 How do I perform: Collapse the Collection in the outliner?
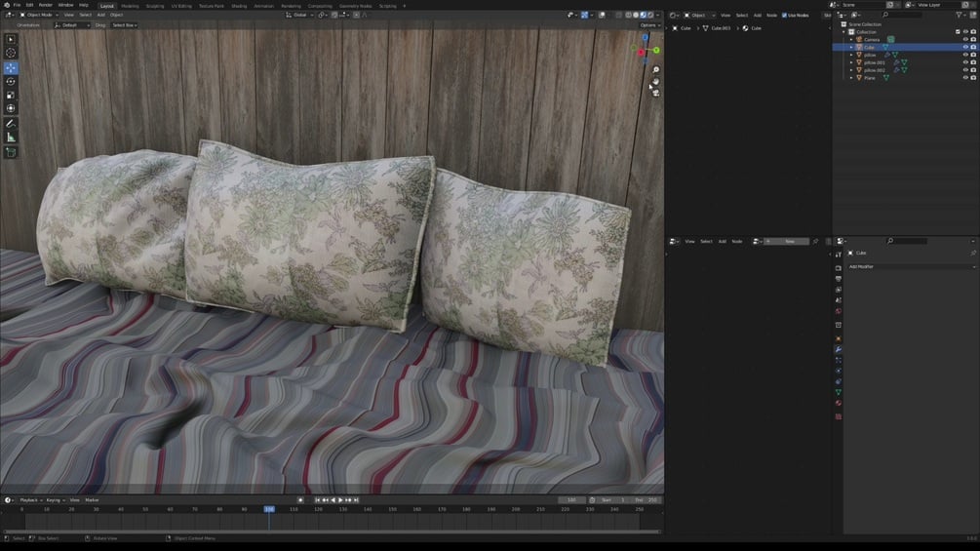click(x=843, y=32)
